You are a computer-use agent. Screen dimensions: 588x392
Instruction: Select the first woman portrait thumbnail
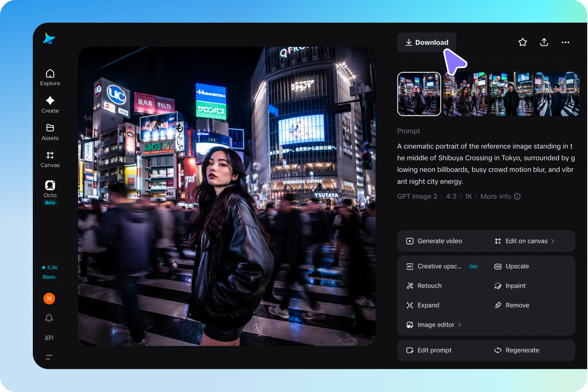(419, 94)
